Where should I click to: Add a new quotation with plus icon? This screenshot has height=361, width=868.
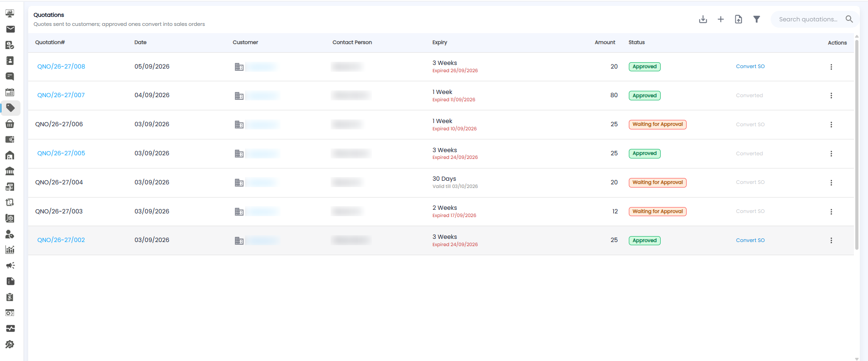click(721, 19)
